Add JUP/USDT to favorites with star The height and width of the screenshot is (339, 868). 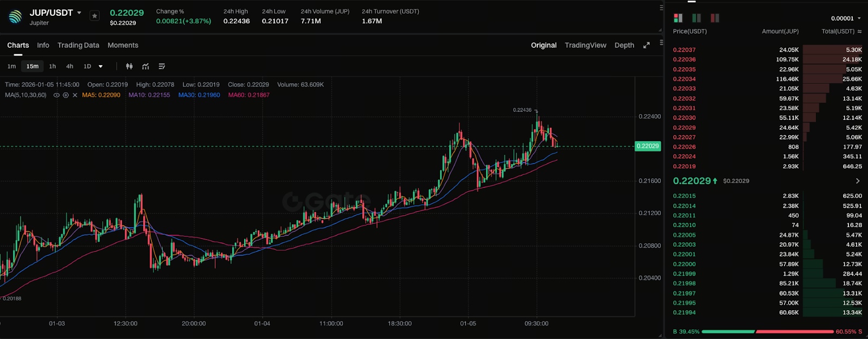pyautogui.click(x=94, y=16)
